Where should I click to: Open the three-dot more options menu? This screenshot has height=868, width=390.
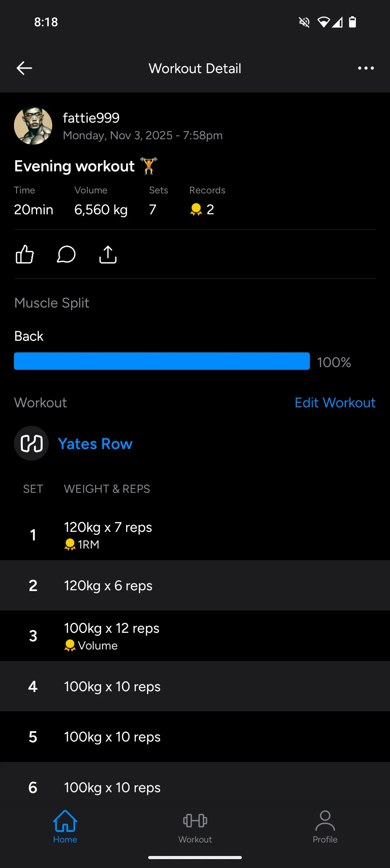click(x=366, y=68)
